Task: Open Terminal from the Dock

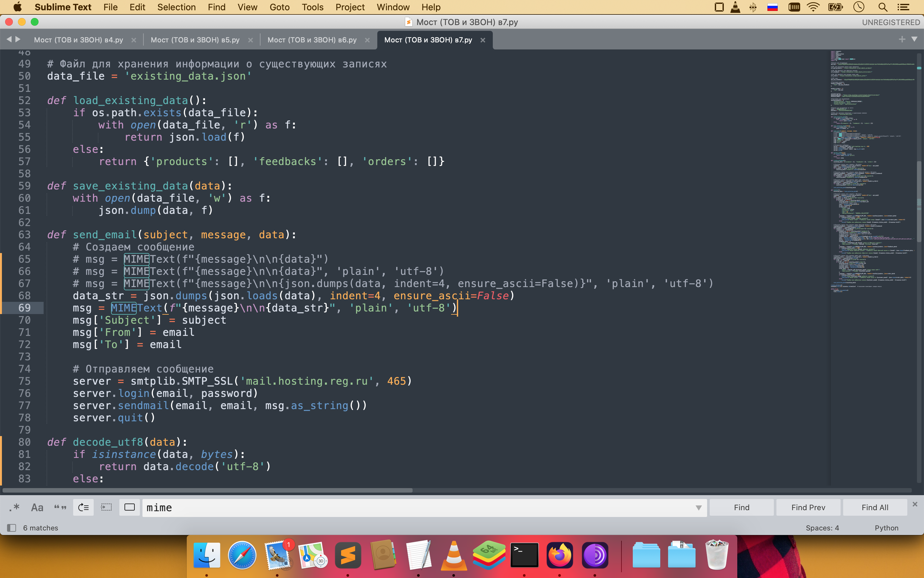Action: [524, 555]
